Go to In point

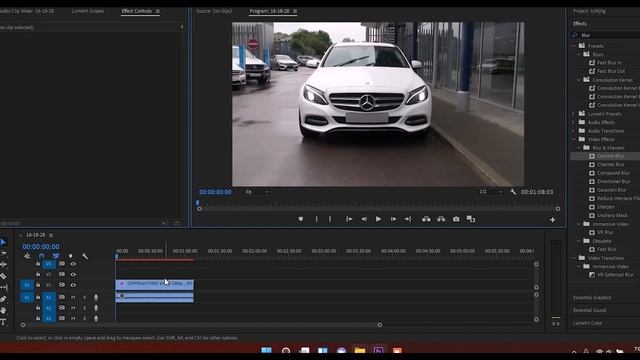349,219
